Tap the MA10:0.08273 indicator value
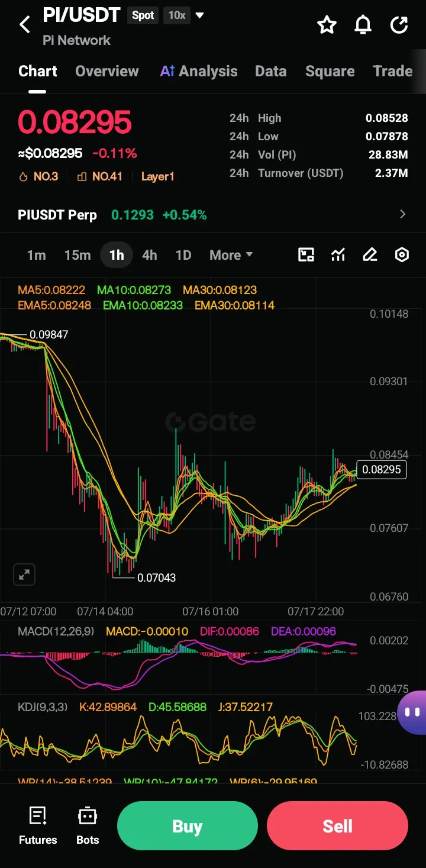The width and height of the screenshot is (426, 868). pos(134,290)
